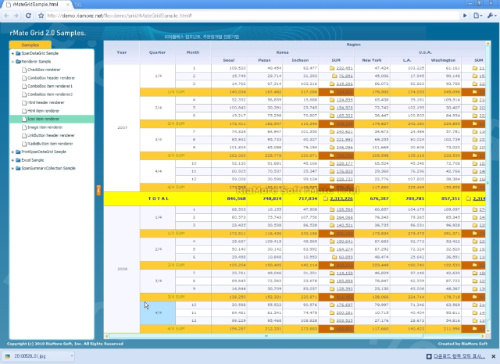Expand the PrintSpanDataGrid Sample node
This screenshot has height=364, width=500.
click(13, 152)
